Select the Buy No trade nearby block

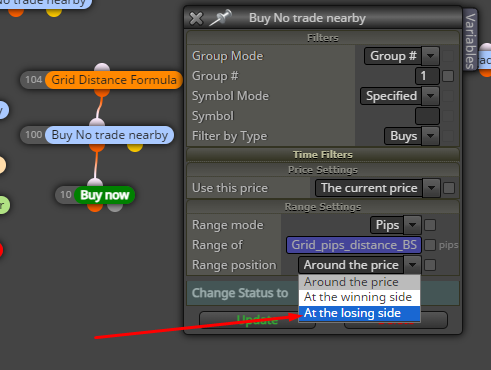coord(110,135)
